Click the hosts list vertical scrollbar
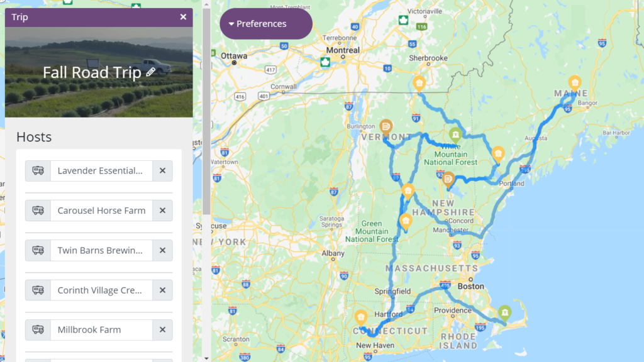This screenshot has height=362, width=644. [x=206, y=111]
